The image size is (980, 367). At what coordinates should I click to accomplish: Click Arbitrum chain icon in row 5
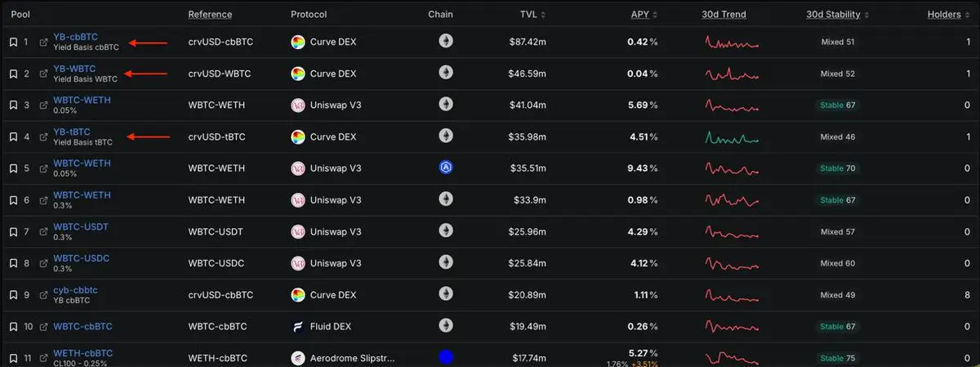click(446, 168)
